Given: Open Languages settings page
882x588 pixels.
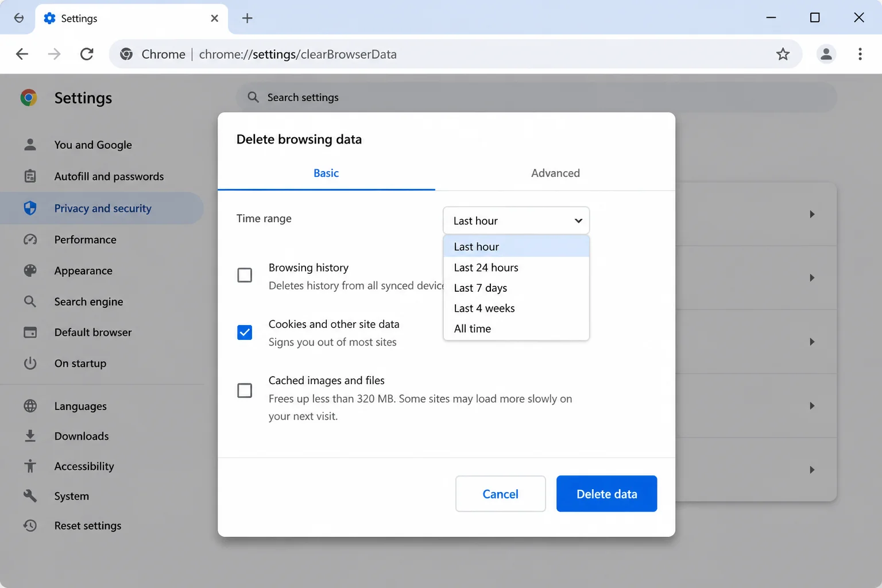Looking at the screenshot, I should pyautogui.click(x=80, y=406).
